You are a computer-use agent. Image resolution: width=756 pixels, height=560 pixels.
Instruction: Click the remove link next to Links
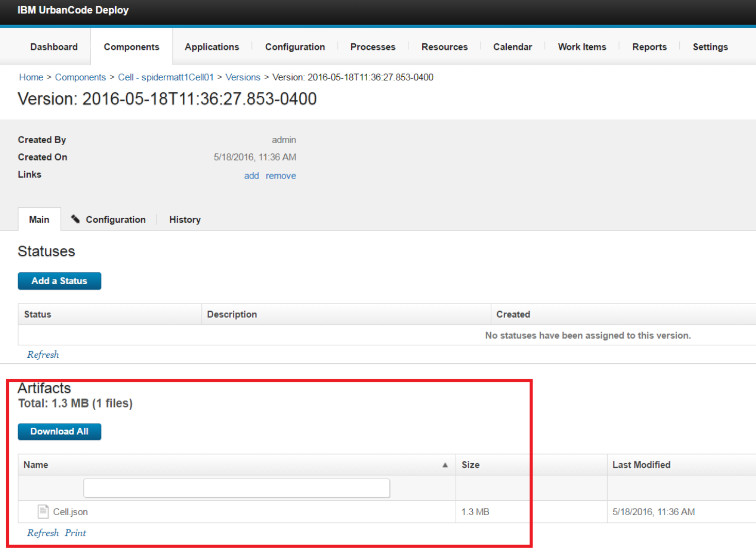point(281,176)
